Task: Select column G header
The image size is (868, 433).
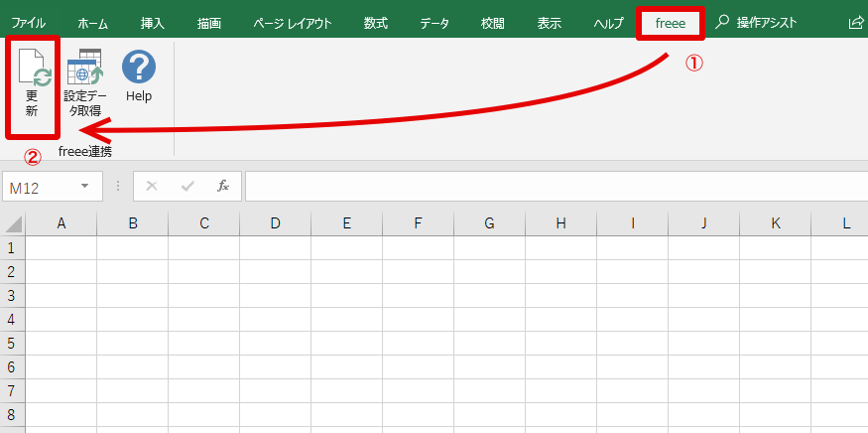Action: click(x=489, y=223)
